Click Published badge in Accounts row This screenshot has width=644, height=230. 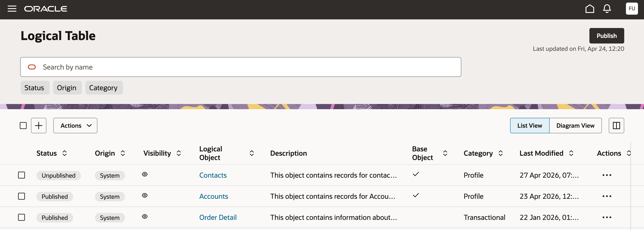(55, 196)
